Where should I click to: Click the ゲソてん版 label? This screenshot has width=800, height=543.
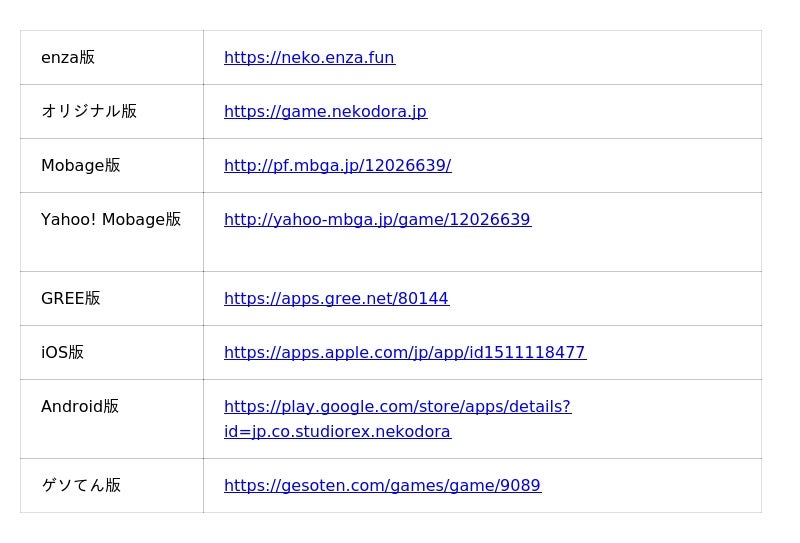(81, 486)
